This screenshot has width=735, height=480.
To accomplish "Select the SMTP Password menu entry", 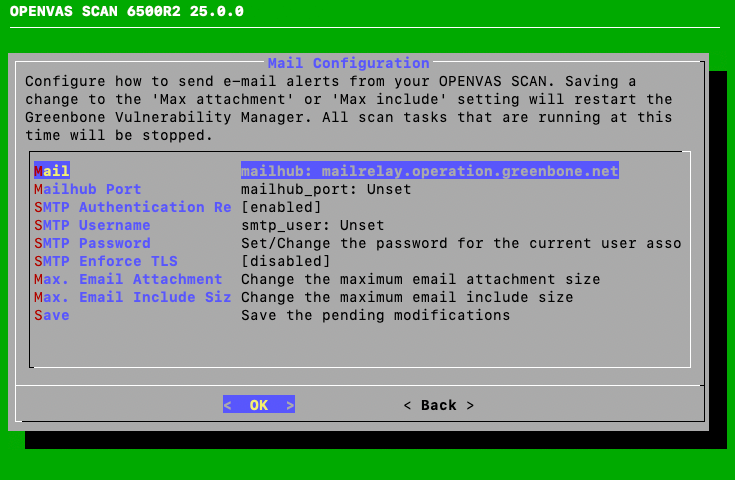I will pyautogui.click(x=92, y=243).
